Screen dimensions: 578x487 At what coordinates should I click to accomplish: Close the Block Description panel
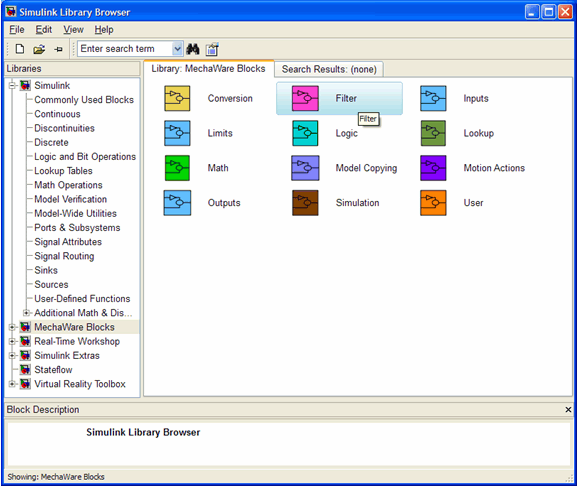568,410
